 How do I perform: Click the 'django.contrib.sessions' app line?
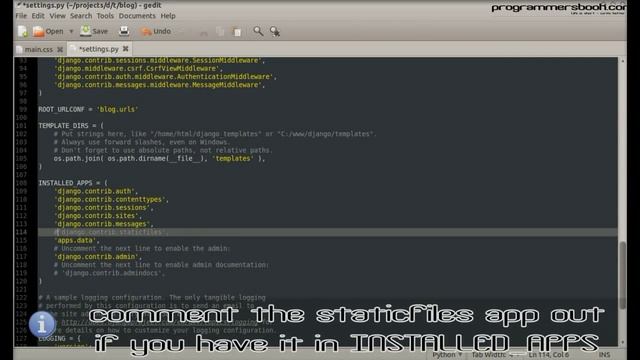pos(103,207)
